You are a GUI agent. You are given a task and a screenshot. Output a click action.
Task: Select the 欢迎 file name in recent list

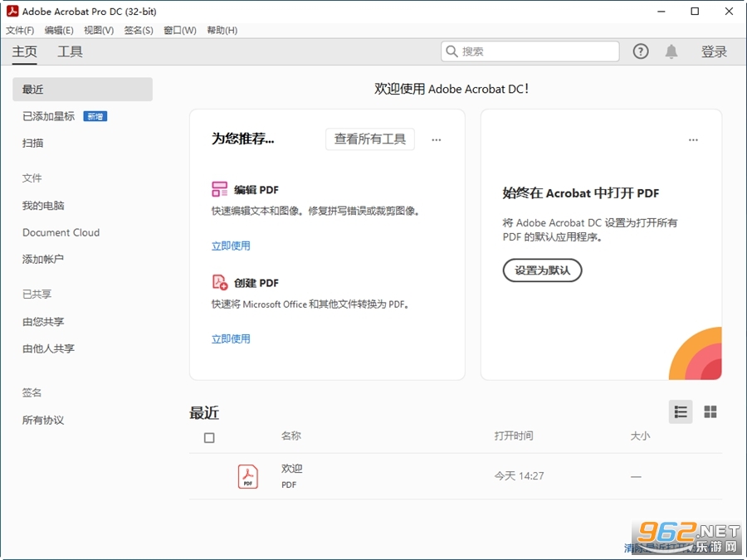click(291, 469)
